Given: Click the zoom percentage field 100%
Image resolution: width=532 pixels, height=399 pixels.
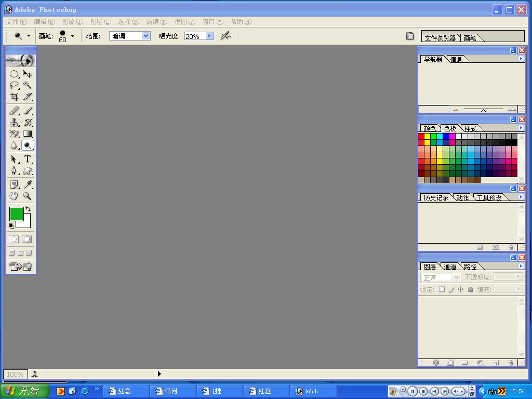Looking at the screenshot, I should (x=15, y=374).
